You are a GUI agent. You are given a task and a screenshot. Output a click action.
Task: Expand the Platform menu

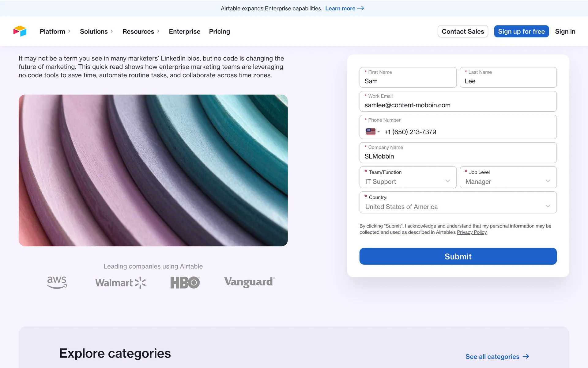point(55,31)
